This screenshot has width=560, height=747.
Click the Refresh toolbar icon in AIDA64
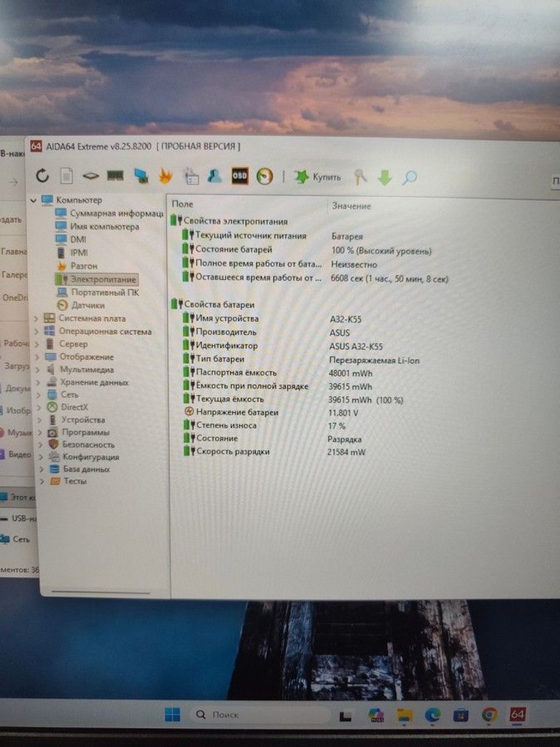[42, 176]
